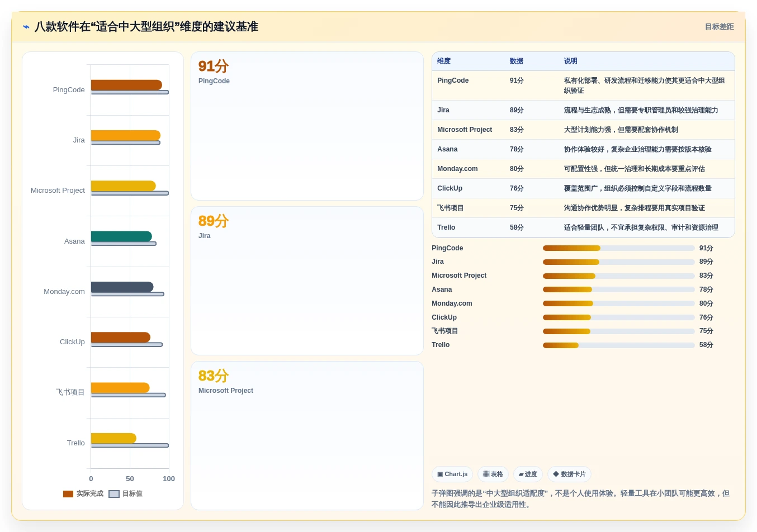
Task: Click the Trello label in the progress list
Action: [441, 345]
